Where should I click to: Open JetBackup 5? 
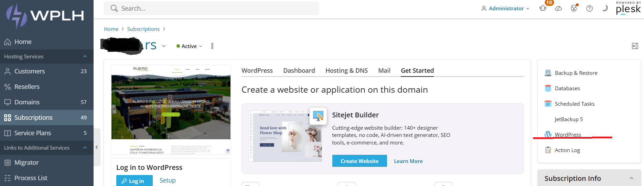[569, 119]
